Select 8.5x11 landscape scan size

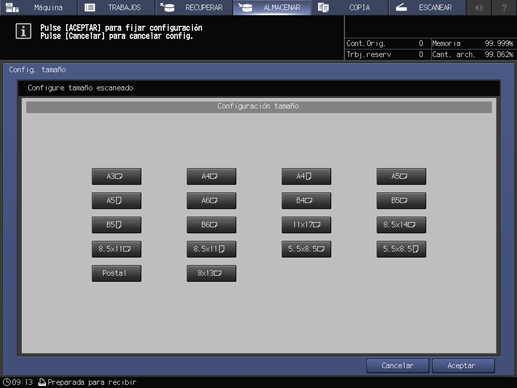point(116,249)
